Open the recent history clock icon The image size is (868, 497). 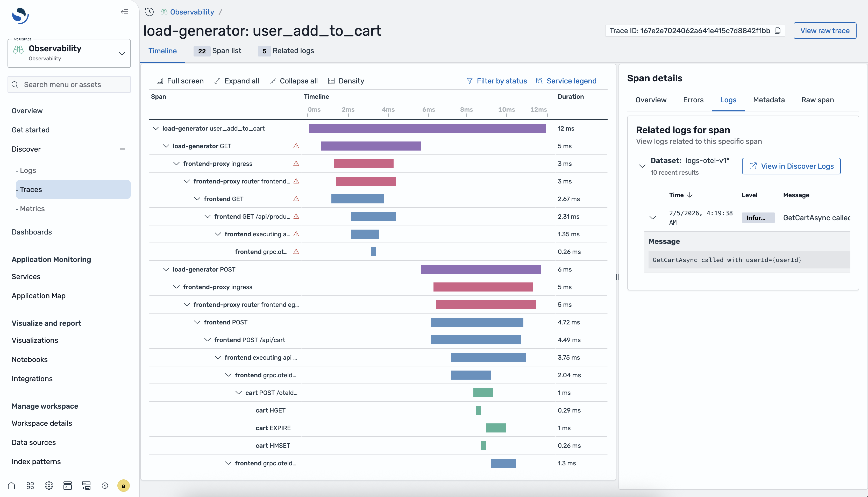click(149, 12)
